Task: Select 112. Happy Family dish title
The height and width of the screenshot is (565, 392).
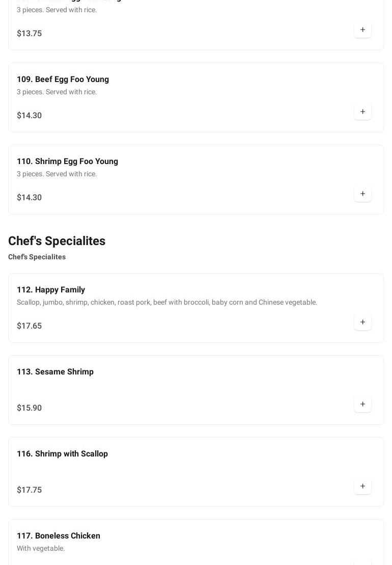Action: 51,290
